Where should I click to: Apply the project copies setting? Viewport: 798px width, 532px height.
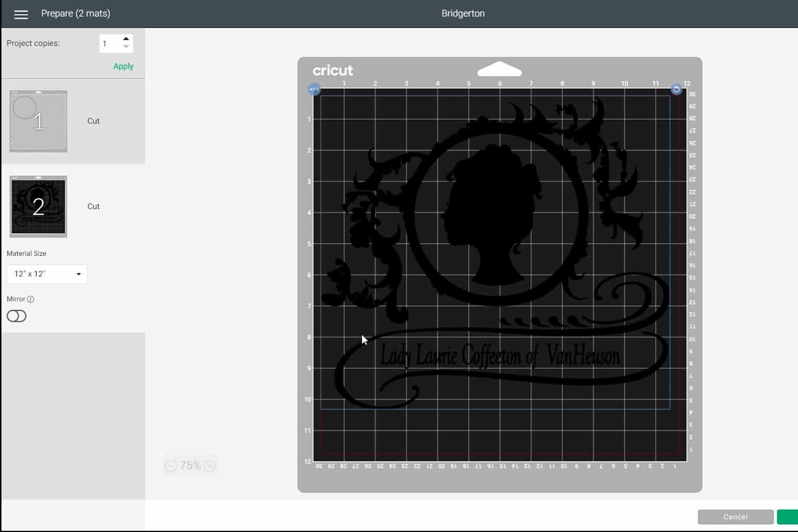click(123, 66)
